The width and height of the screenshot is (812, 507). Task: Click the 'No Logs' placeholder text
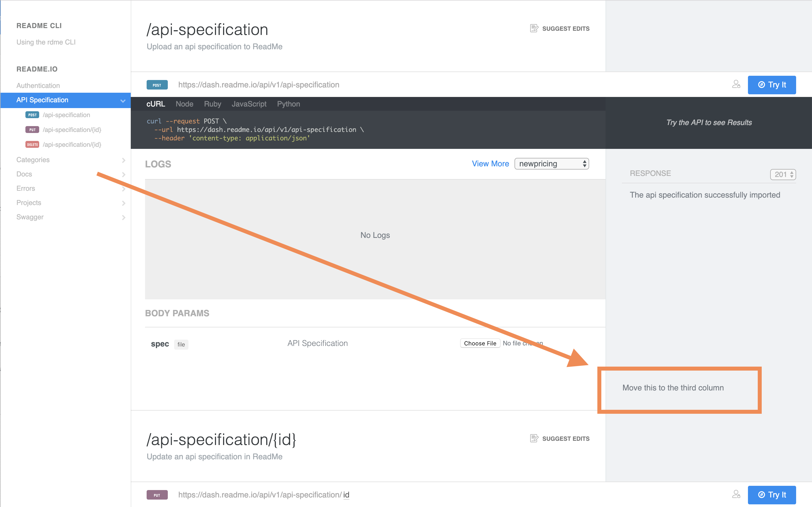[375, 235]
